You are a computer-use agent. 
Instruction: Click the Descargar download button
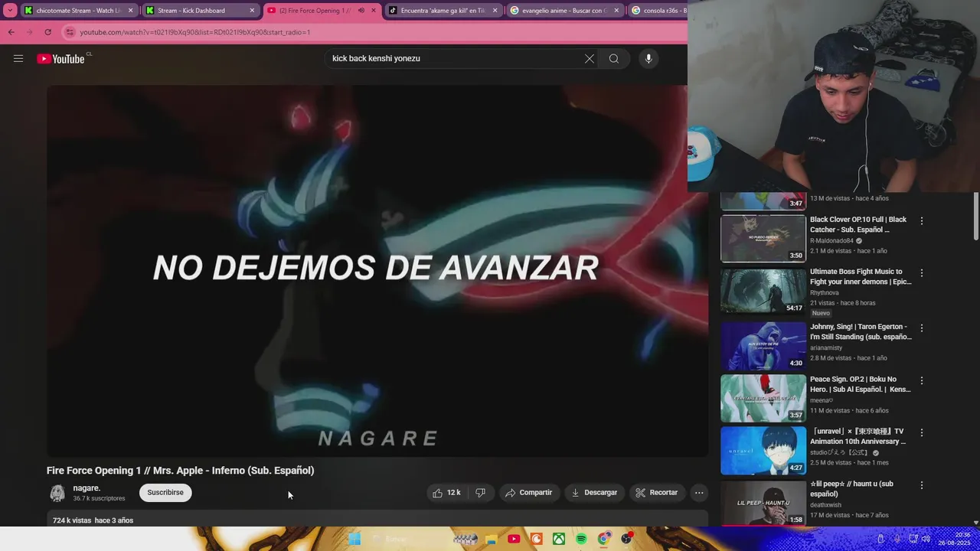coord(594,493)
